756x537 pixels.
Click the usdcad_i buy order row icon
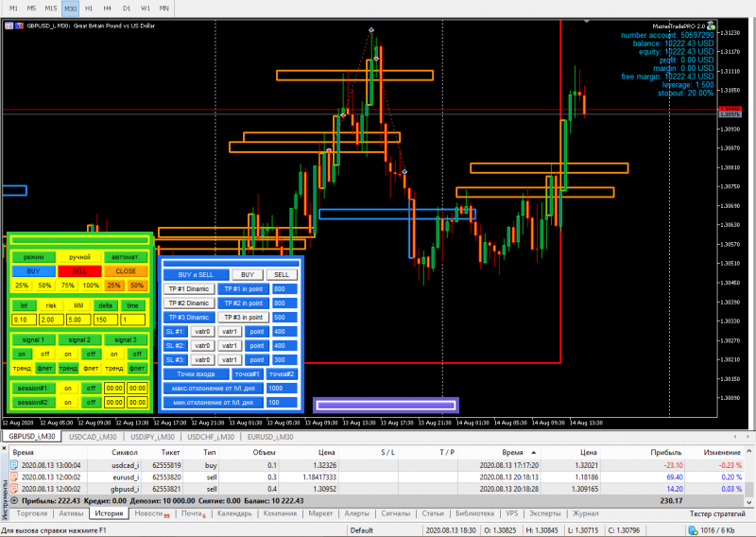click(x=14, y=465)
